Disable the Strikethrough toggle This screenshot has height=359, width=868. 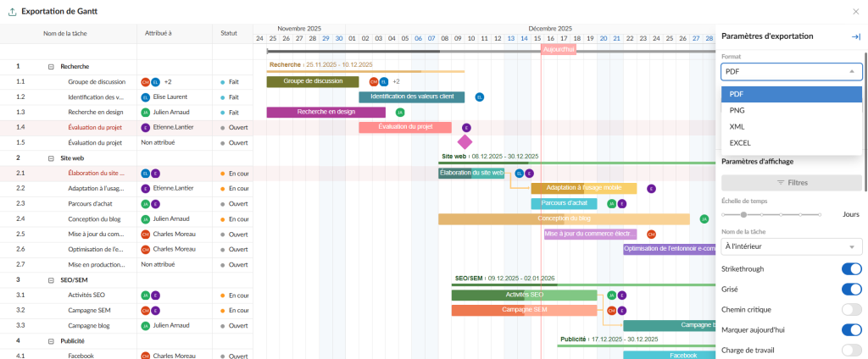click(x=850, y=269)
